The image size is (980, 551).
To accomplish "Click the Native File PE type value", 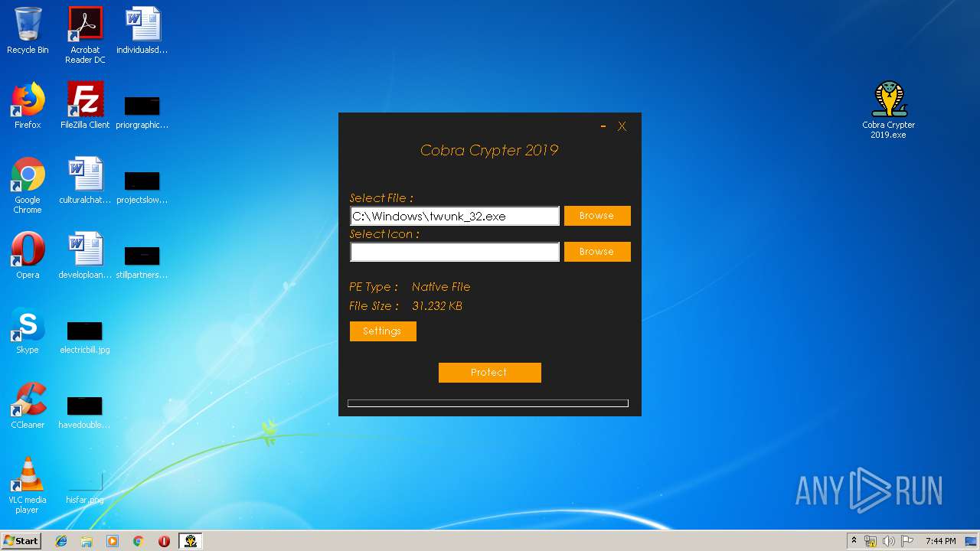I will tap(441, 287).
